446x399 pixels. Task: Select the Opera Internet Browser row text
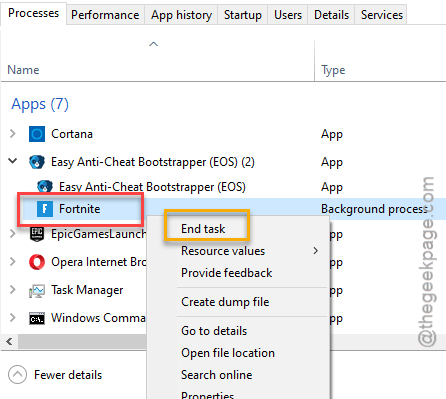point(98,262)
